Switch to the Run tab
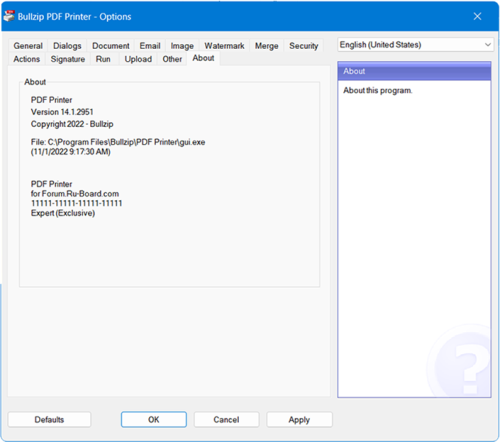Image resolution: width=500 pixels, height=442 pixels. 103,59
